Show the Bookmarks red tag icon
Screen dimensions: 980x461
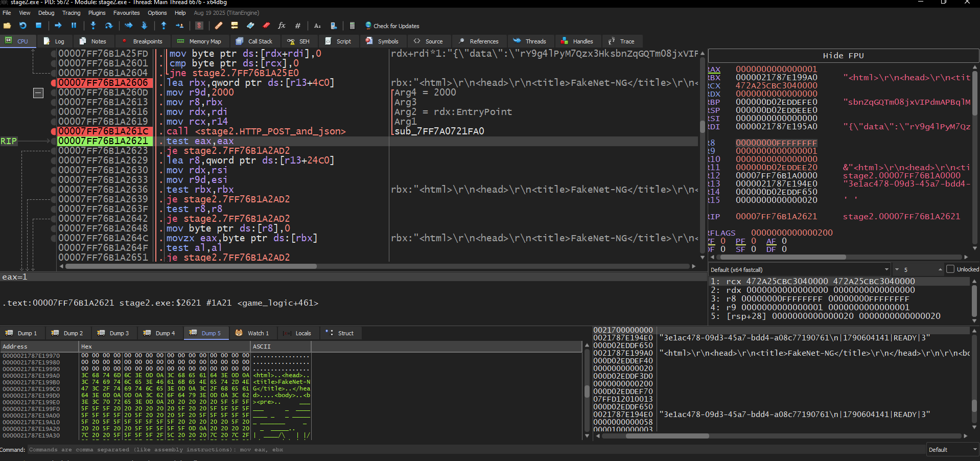click(266, 26)
